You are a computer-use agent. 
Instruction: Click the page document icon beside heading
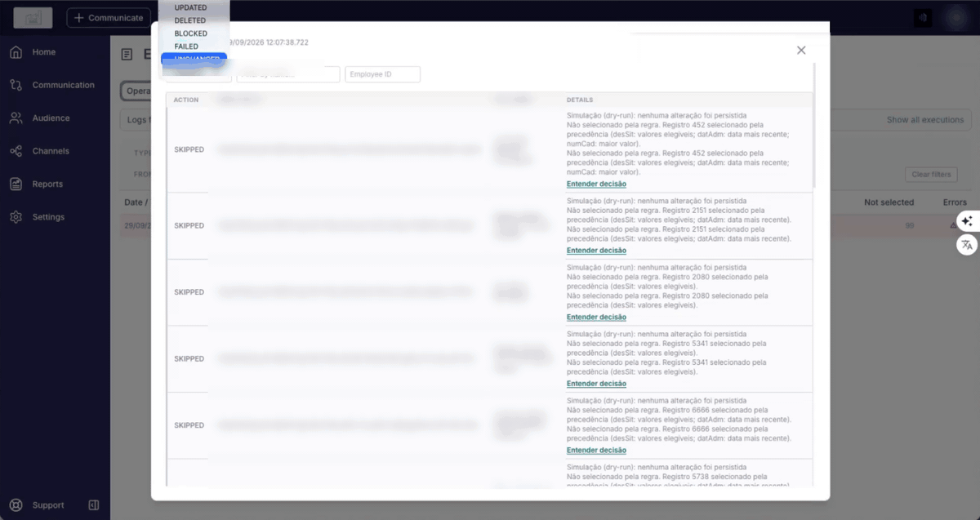(x=127, y=55)
